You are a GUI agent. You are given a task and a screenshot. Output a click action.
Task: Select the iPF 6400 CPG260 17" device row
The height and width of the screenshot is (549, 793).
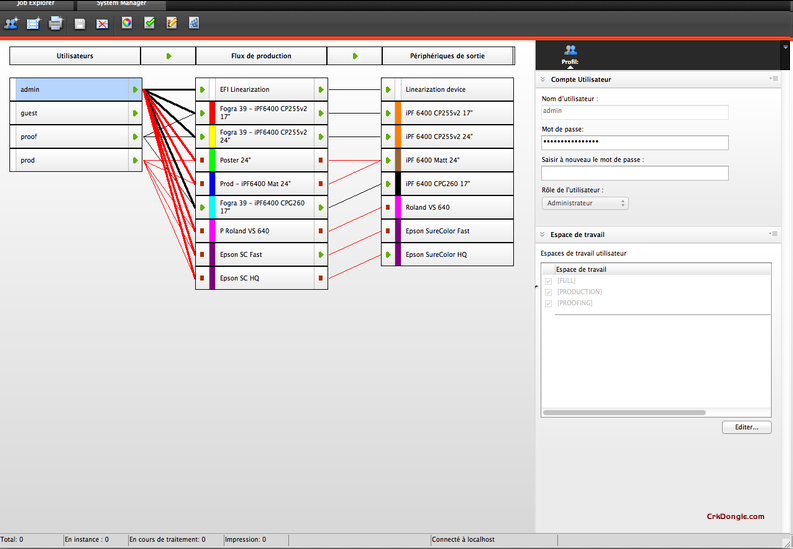[448, 184]
